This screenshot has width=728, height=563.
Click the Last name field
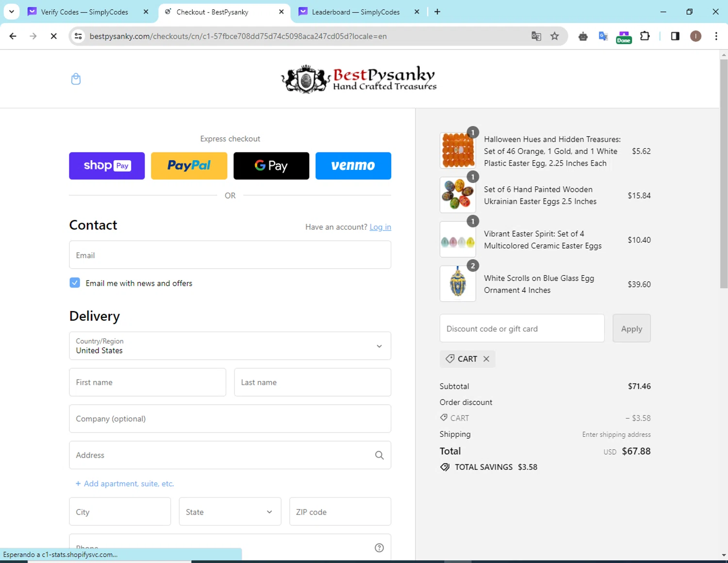[x=313, y=382]
